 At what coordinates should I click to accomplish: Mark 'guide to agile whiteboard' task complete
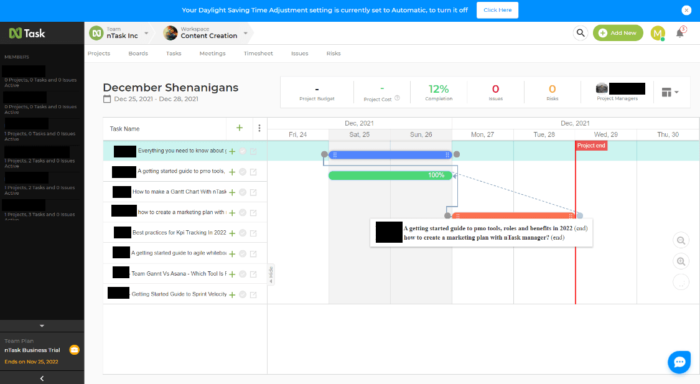click(x=242, y=254)
